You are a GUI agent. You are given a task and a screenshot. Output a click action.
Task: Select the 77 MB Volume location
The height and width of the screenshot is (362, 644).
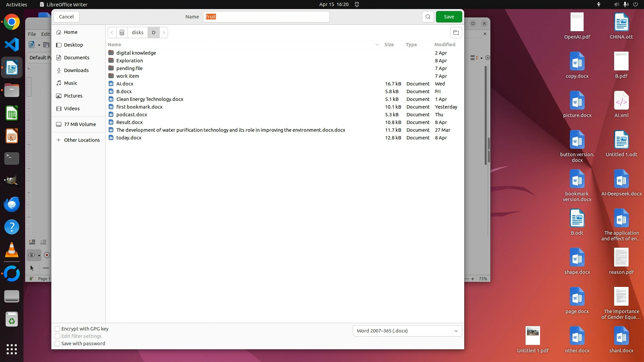[x=80, y=124]
